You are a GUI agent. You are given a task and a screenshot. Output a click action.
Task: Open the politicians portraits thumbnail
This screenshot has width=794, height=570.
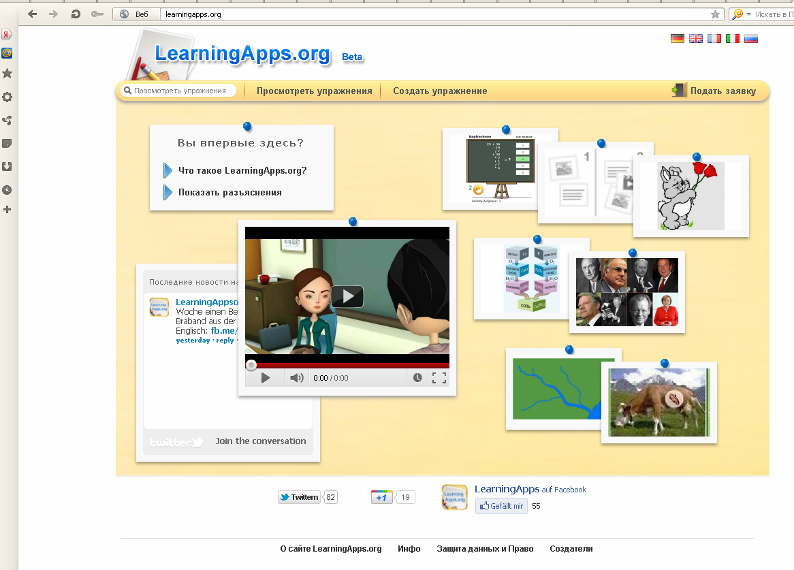(x=627, y=292)
